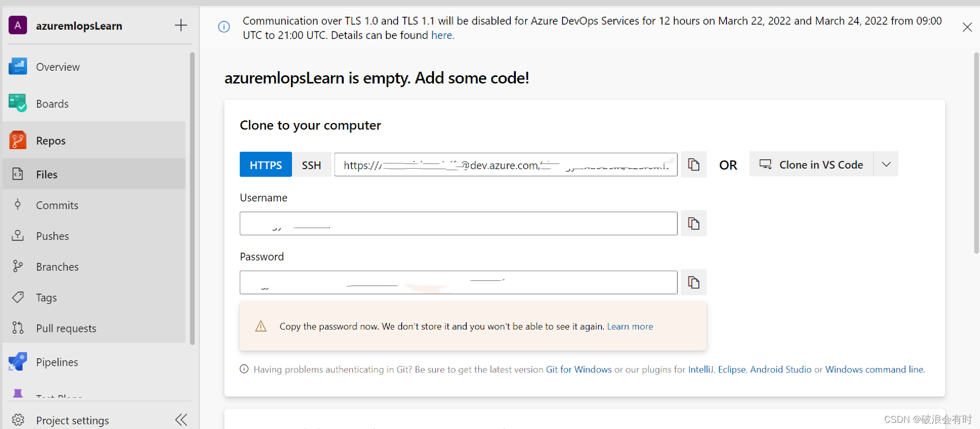Click the sidebar vertical scrollbar

click(192, 198)
